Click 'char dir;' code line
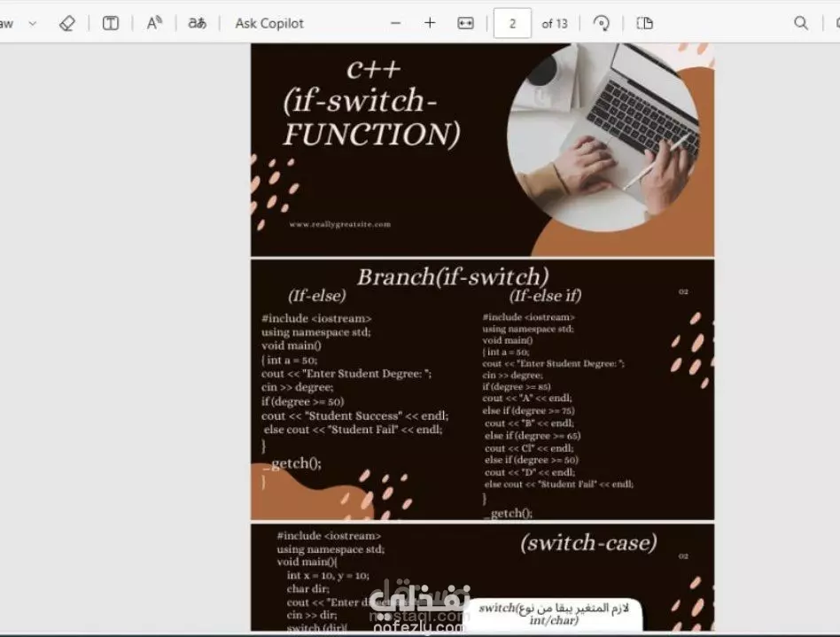The image size is (840, 637). [x=307, y=589]
